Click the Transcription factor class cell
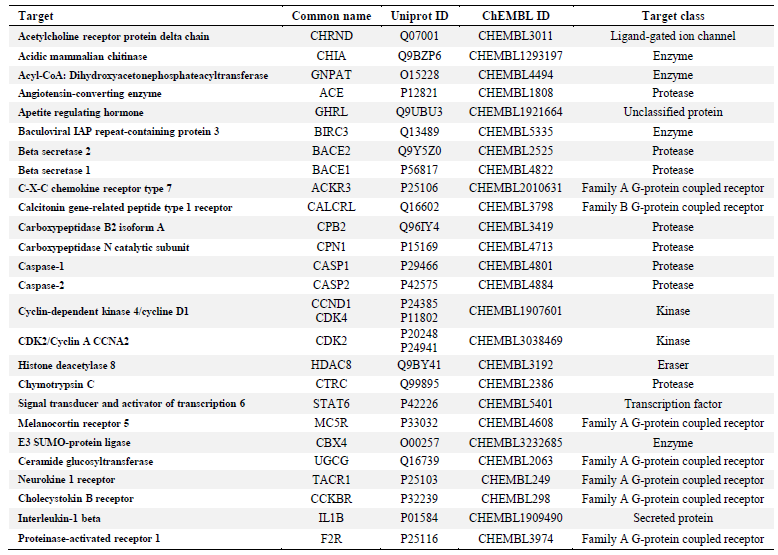 pos(673,404)
